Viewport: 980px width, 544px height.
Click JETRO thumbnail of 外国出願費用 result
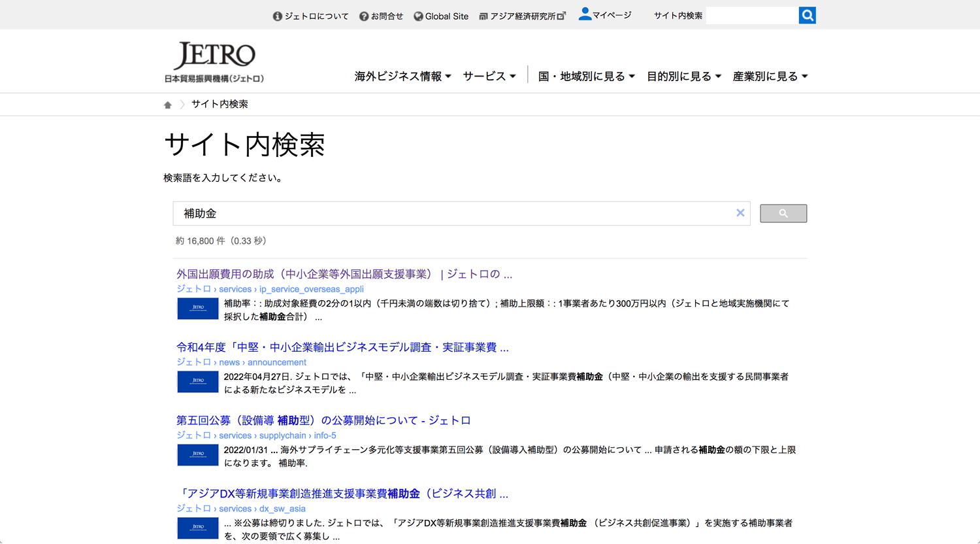coord(198,308)
